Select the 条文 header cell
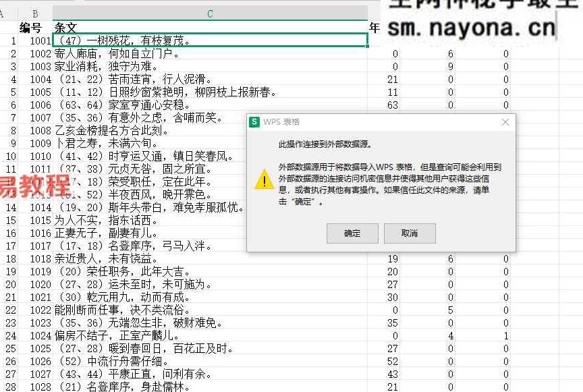 click(210, 28)
